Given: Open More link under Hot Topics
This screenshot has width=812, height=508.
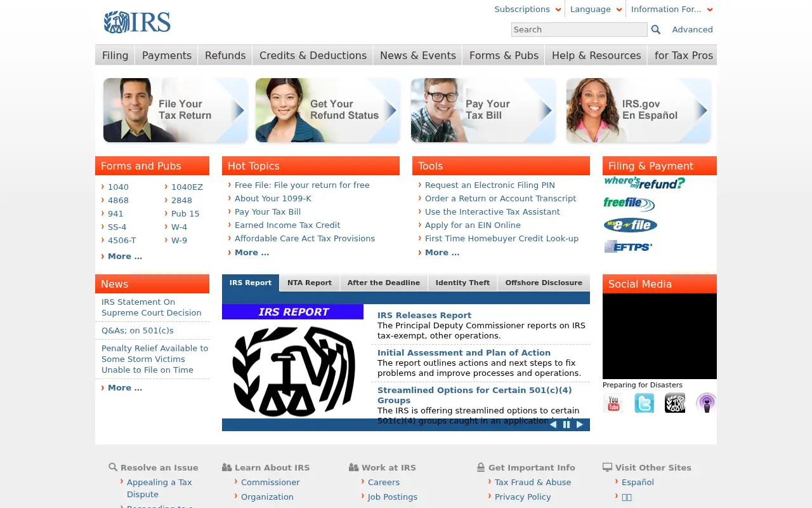Looking at the screenshot, I should 252,252.
